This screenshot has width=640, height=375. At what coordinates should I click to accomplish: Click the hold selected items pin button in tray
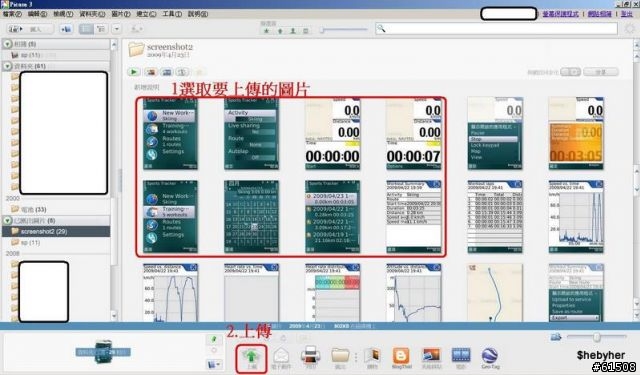(x=214, y=339)
